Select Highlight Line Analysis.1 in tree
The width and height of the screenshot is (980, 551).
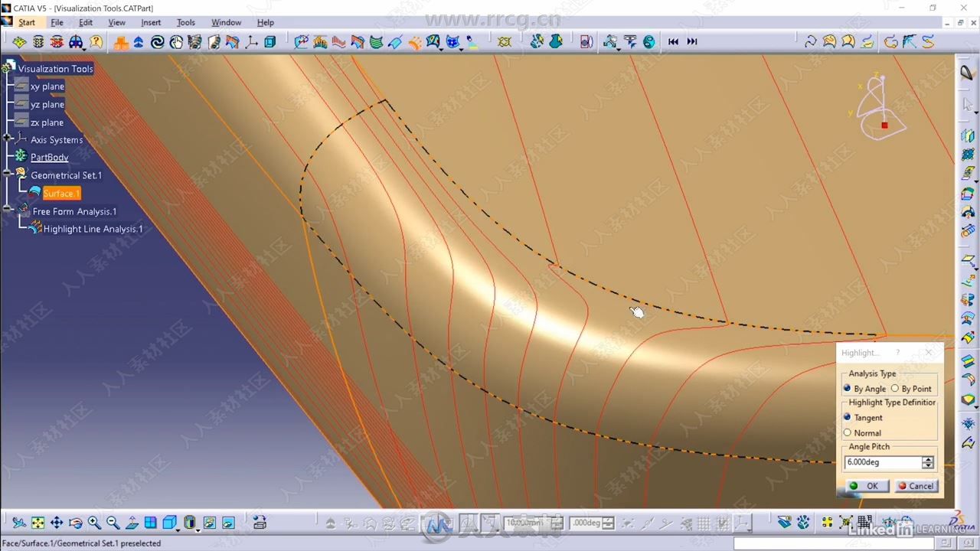[x=93, y=229]
